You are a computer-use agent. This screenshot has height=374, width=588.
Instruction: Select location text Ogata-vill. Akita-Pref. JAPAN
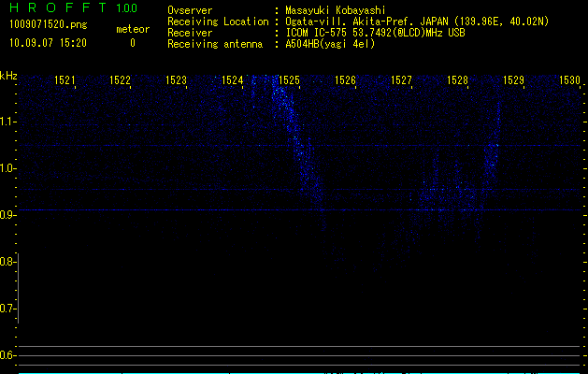point(366,22)
